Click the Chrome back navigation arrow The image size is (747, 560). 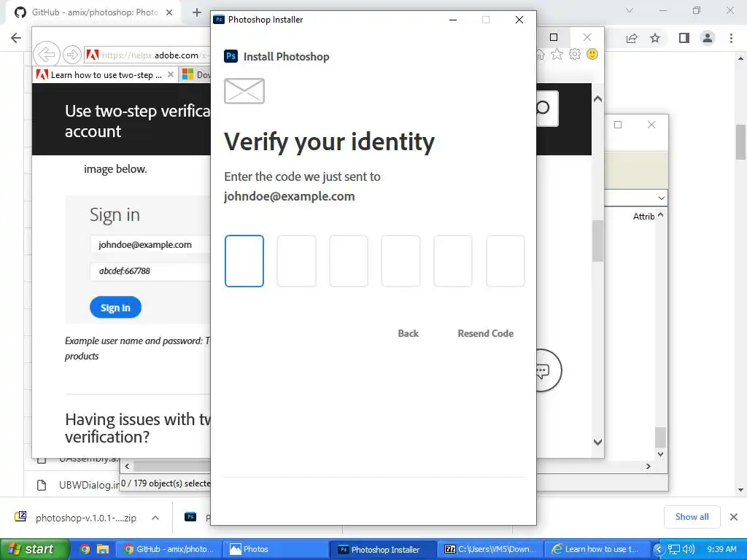tap(16, 38)
